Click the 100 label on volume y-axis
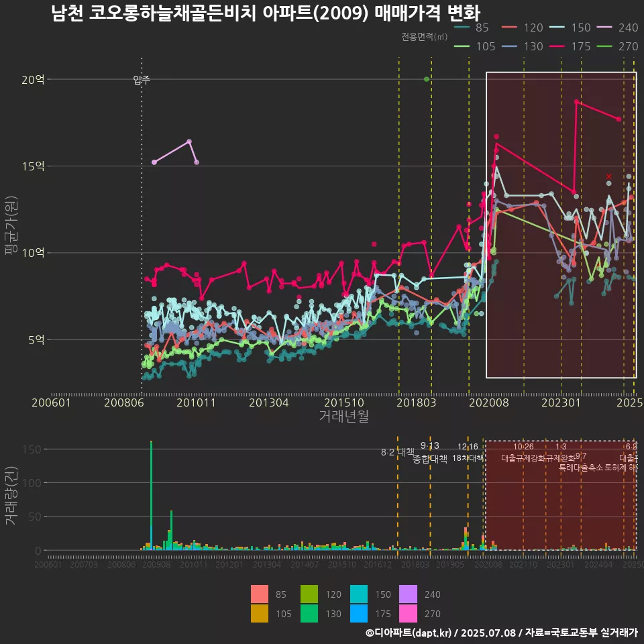The width and height of the screenshot is (644, 644). (x=32, y=483)
